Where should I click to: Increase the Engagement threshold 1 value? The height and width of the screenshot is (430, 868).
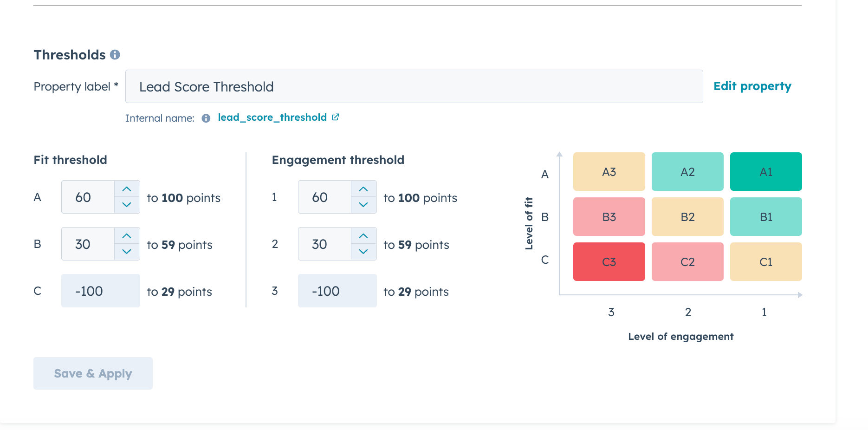(x=363, y=189)
